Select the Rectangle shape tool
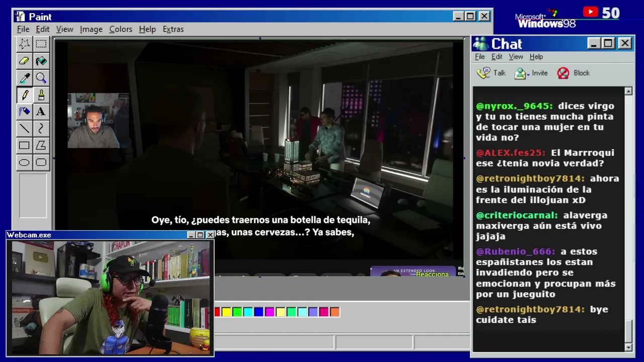644x362 pixels. click(x=24, y=146)
